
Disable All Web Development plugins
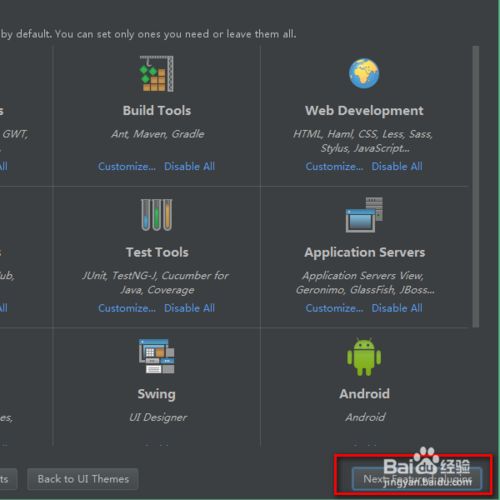[x=397, y=166]
